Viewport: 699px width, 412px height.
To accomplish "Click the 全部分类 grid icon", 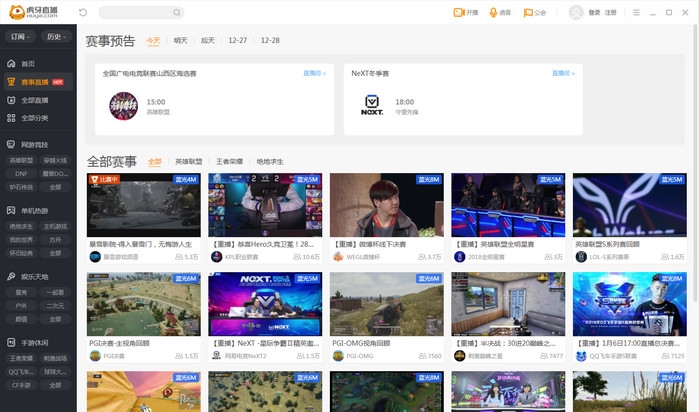I will pos(11,118).
